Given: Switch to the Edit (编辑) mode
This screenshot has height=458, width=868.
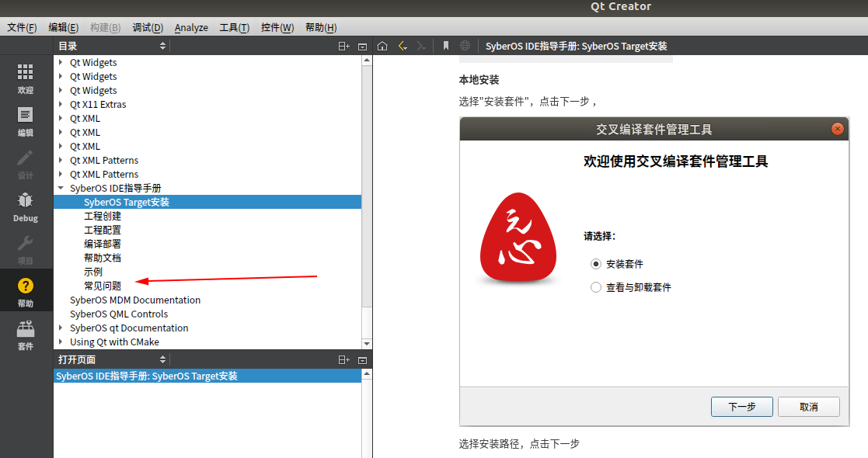Looking at the screenshot, I should 26,121.
